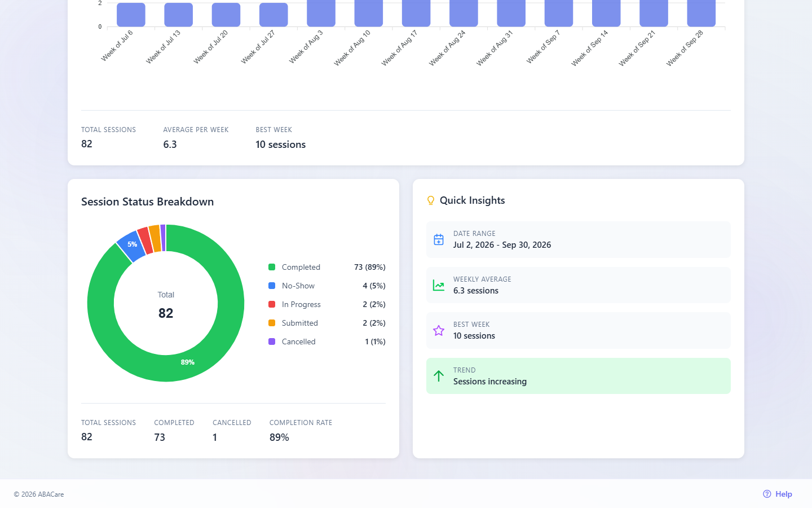
Task: Click the "Completed" legend label
Action: [x=301, y=267]
